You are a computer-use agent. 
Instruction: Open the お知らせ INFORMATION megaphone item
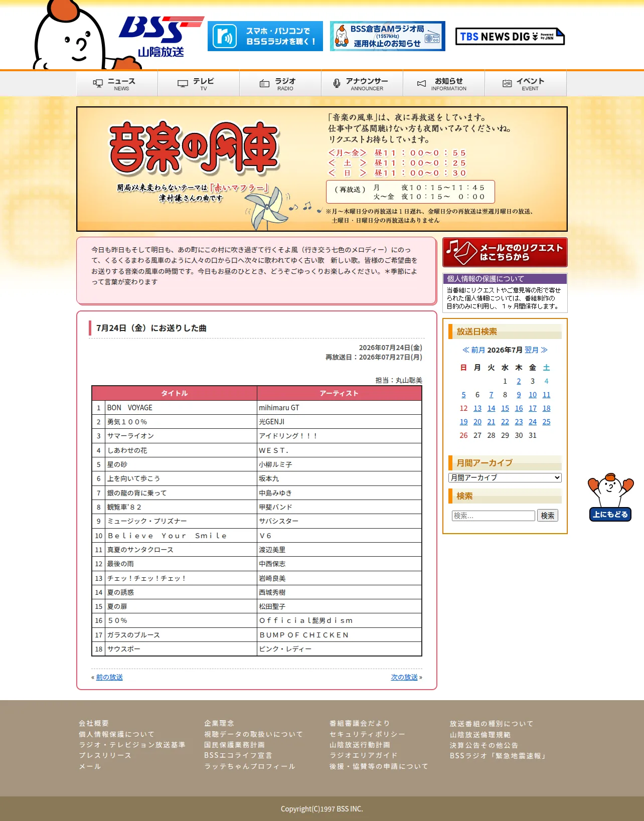point(444,84)
